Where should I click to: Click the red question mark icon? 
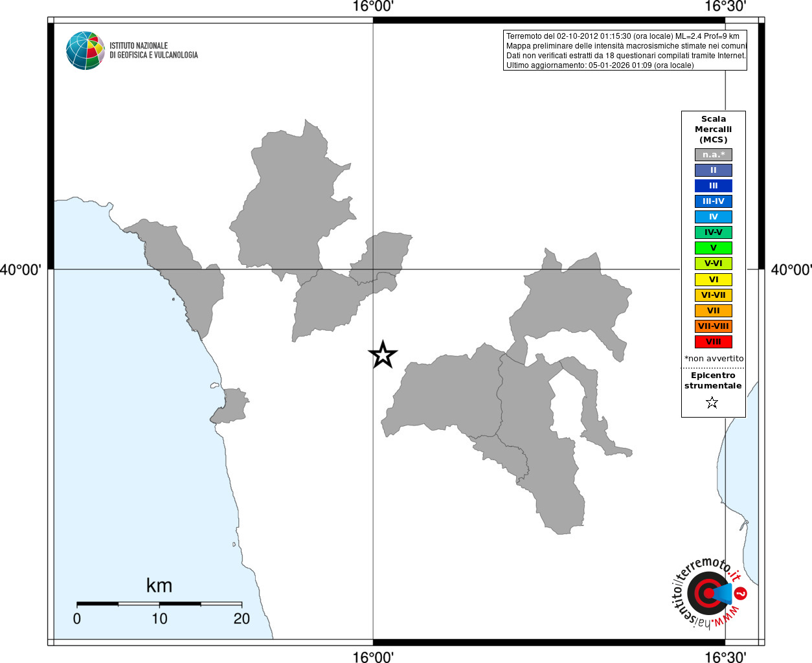click(741, 593)
